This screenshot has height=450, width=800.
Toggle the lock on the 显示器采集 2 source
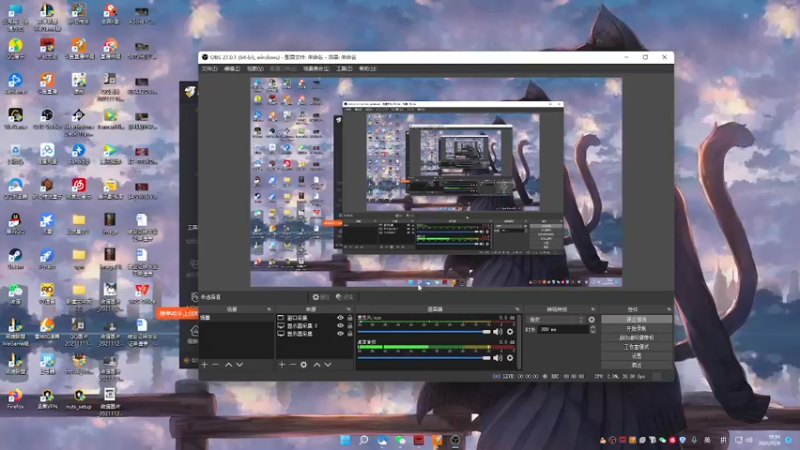click(349, 326)
